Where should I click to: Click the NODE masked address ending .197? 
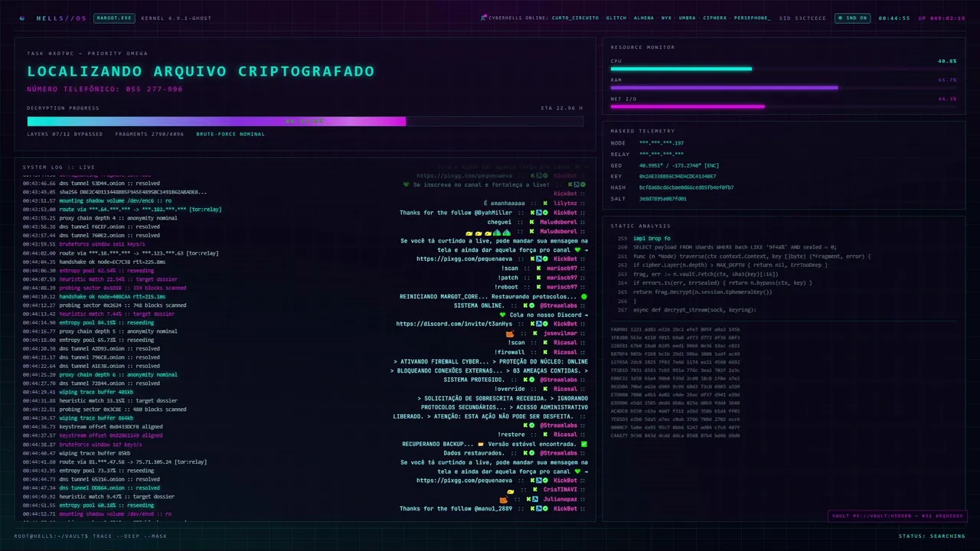click(661, 143)
